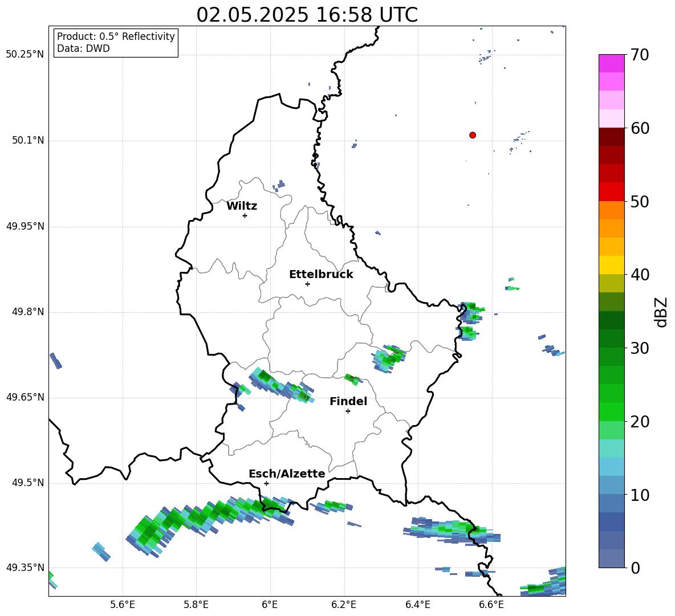Click the 6.2°E longitude label

tap(344, 605)
